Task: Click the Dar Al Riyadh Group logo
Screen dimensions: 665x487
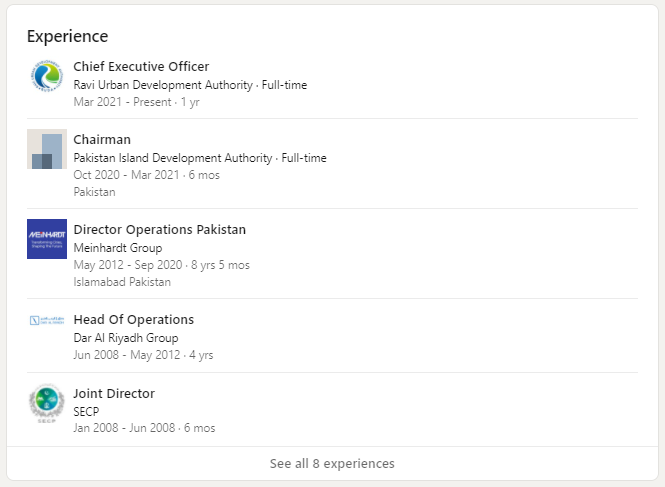Action: click(x=47, y=321)
